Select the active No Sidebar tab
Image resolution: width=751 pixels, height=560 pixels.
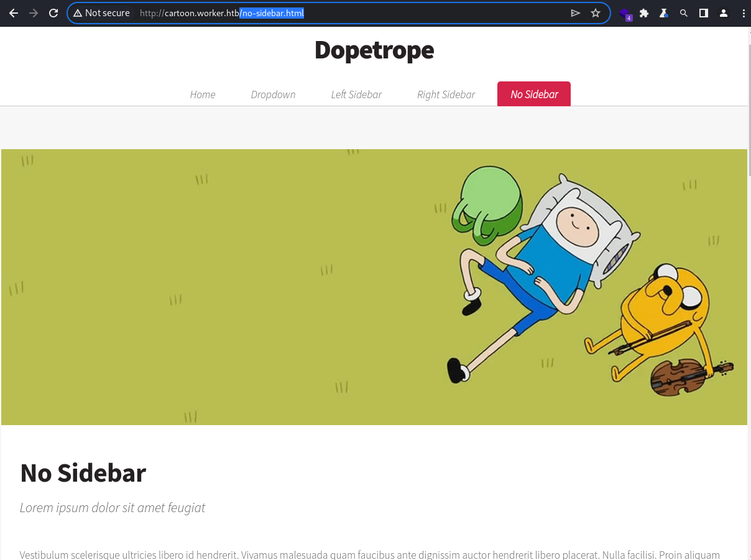point(534,94)
